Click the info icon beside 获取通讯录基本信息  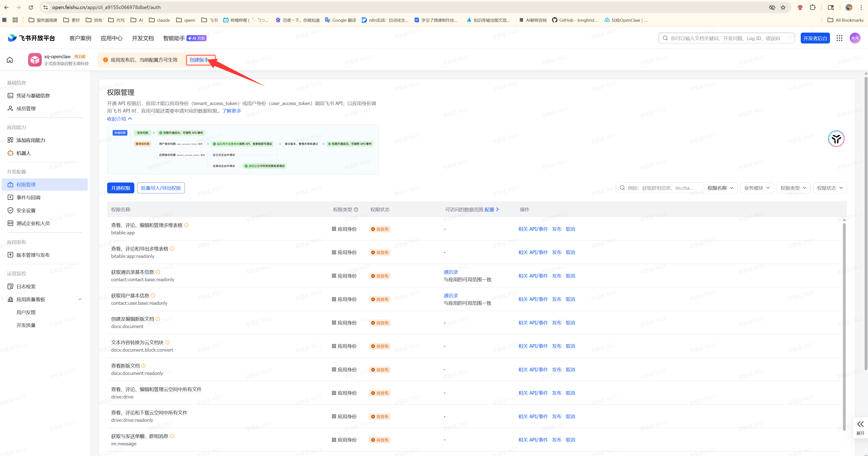[x=158, y=272]
